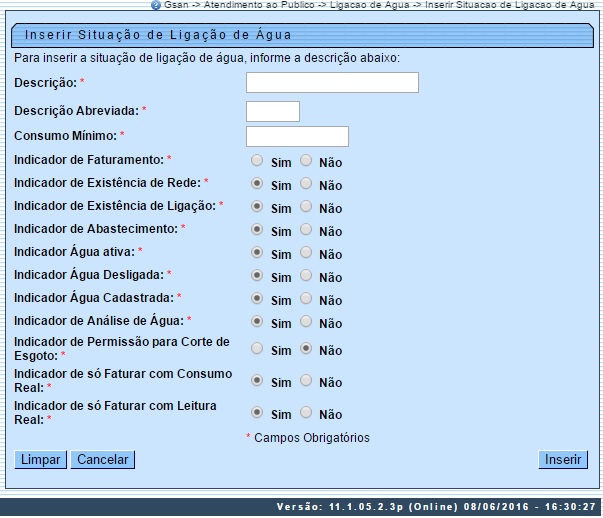Set Indicador Água Cadastrada to Não
This screenshot has width=603, height=518.
click(306, 298)
